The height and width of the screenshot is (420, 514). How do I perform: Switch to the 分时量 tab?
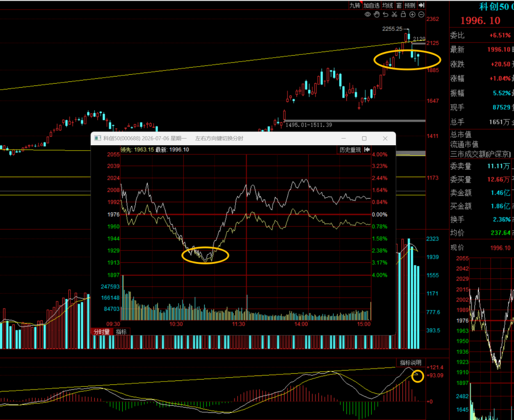[102, 332]
